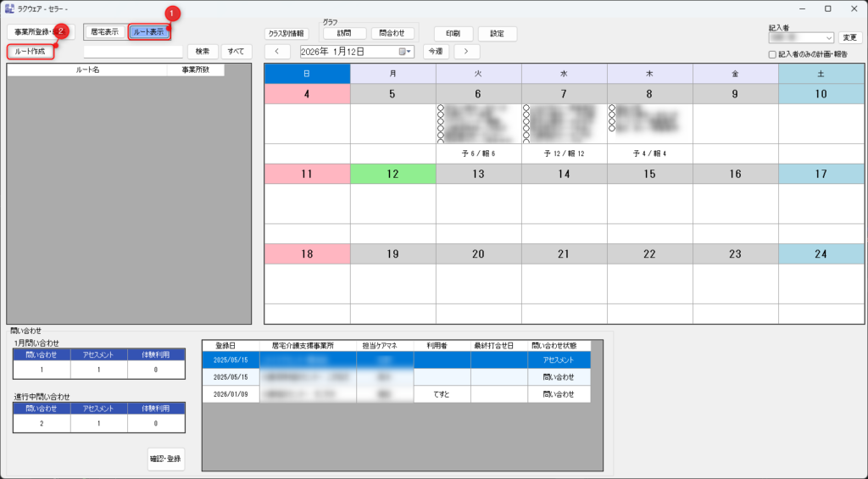
Task: Advance to next week with right arrow
Action: (466, 52)
